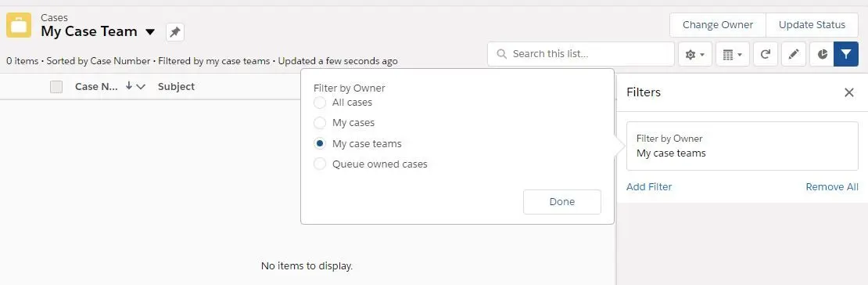Click the Change Owner button

717,25
